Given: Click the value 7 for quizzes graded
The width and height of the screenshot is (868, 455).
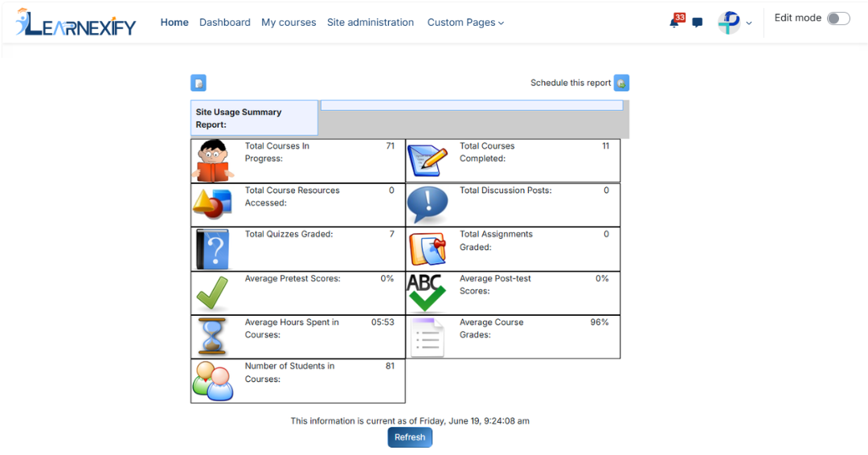Looking at the screenshot, I should coord(392,234).
